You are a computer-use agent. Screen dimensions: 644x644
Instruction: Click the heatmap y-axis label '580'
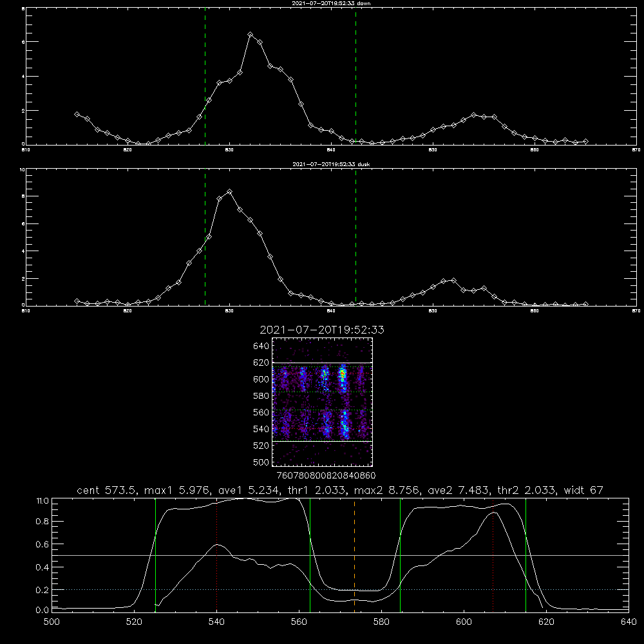pos(261,396)
